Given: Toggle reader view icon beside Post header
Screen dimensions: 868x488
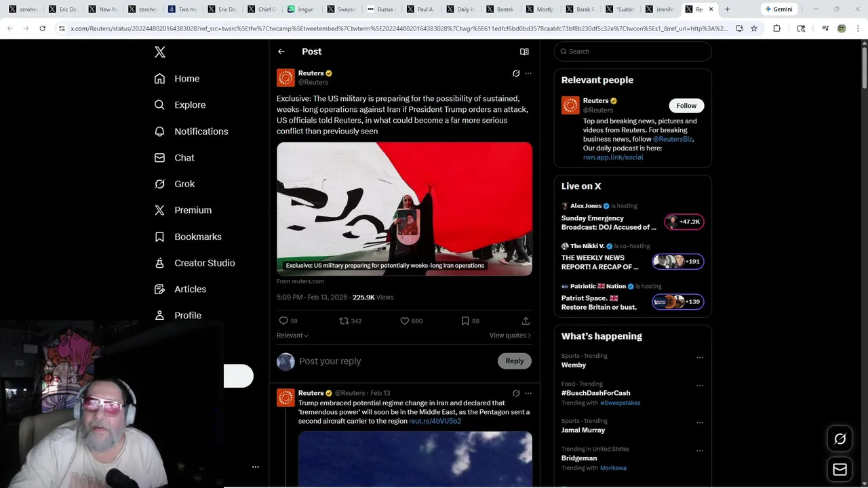Looking at the screenshot, I should pyautogui.click(x=524, y=52).
